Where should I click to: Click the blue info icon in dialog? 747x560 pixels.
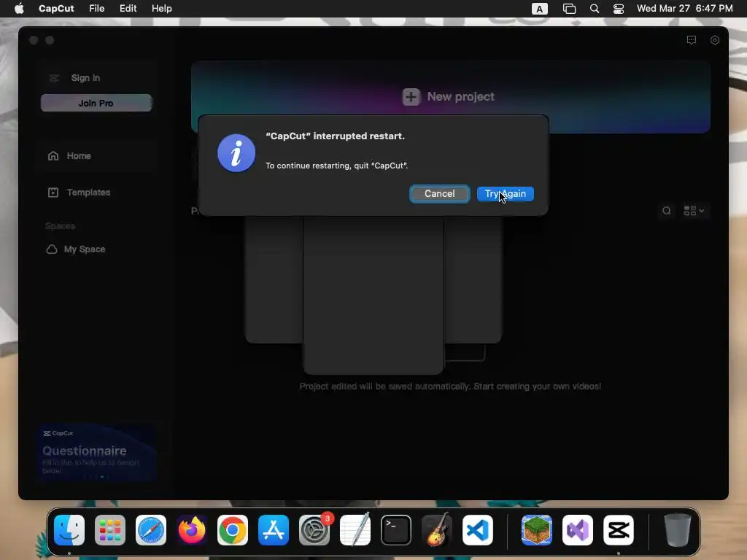[x=236, y=153]
